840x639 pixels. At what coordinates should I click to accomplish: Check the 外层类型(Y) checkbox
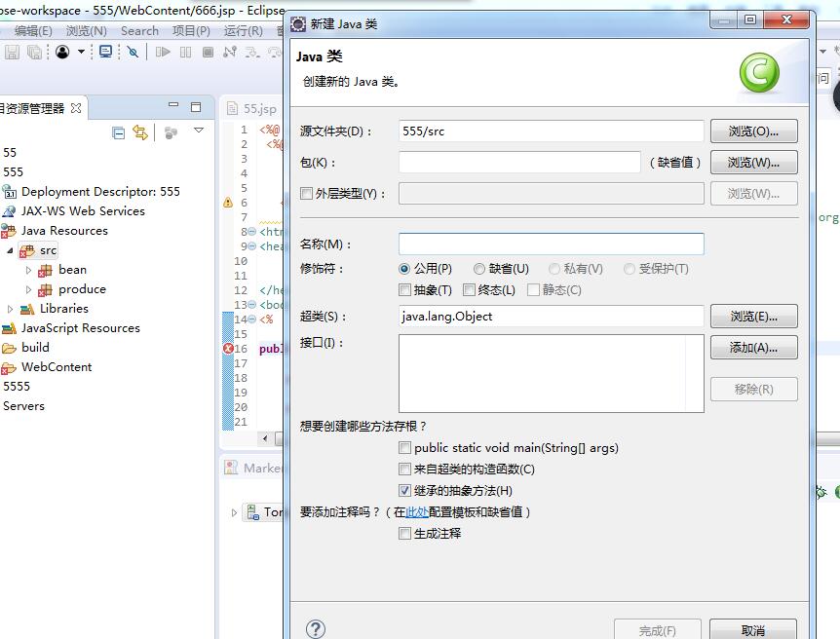[x=306, y=194]
